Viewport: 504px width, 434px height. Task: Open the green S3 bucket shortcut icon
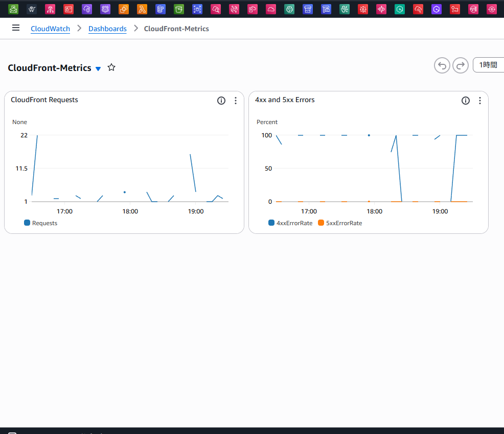179,9
